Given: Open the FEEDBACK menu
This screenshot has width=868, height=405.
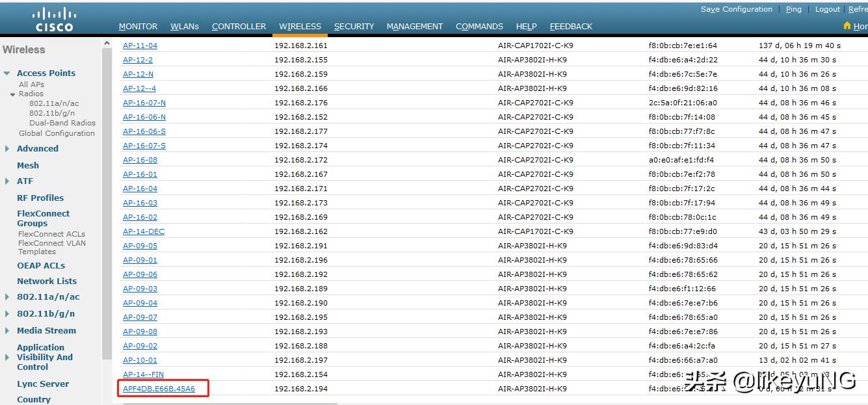Looking at the screenshot, I should click(x=571, y=27).
